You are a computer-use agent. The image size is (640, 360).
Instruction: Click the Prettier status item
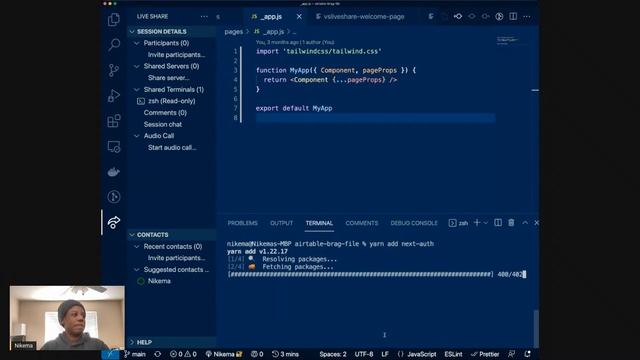coord(485,354)
